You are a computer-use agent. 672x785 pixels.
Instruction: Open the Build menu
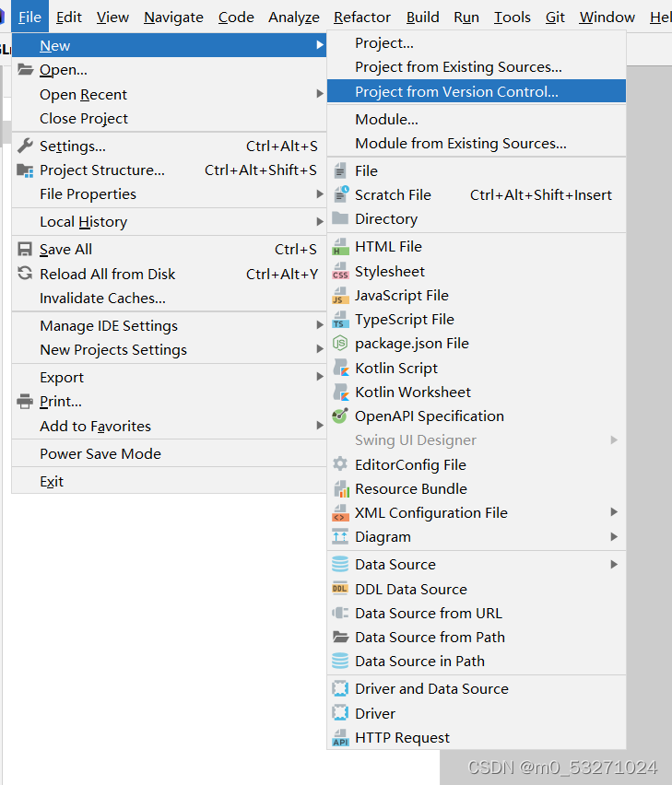tap(422, 17)
